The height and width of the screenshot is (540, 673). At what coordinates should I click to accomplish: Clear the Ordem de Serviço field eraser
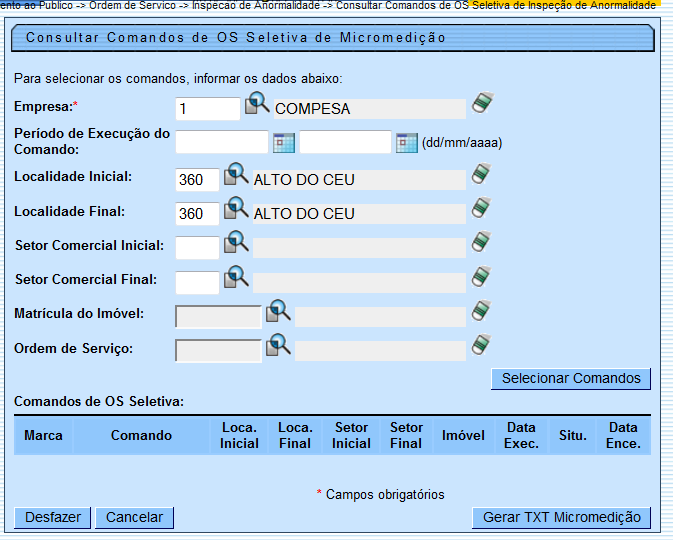coord(483,347)
